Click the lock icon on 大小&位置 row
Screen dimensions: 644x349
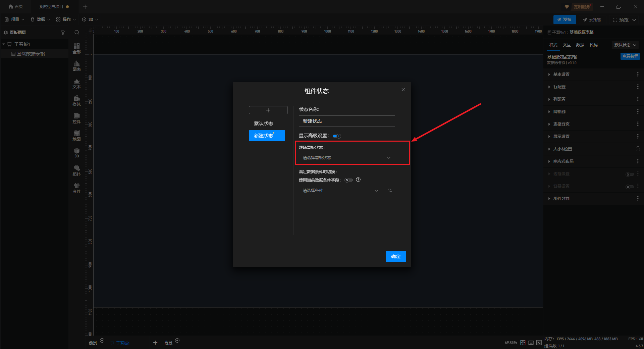pos(638,149)
